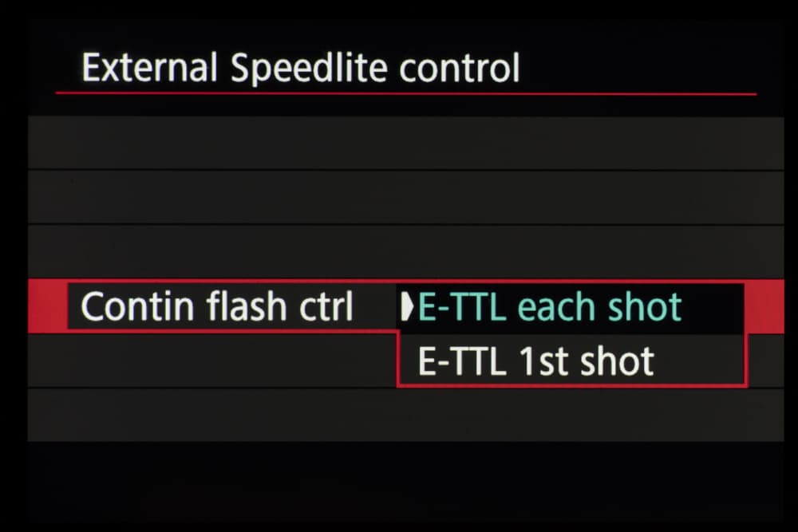Image resolution: width=798 pixels, height=532 pixels.
Task: Click the word "External" in the header
Action: coord(149,69)
